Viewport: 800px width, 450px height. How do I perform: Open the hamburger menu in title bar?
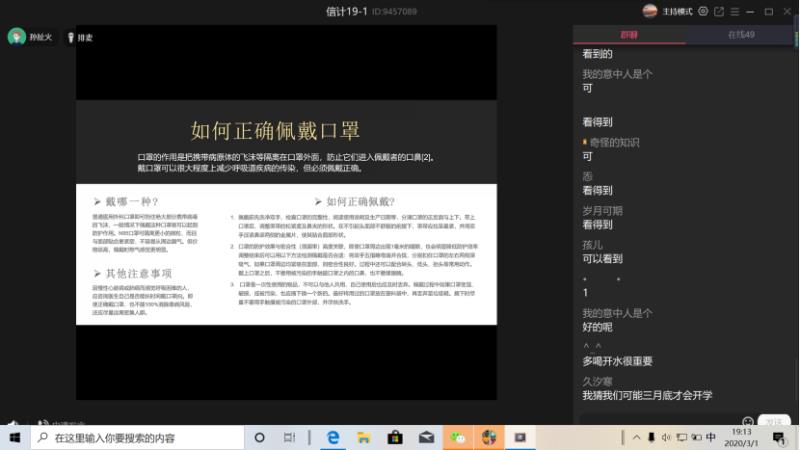point(734,11)
